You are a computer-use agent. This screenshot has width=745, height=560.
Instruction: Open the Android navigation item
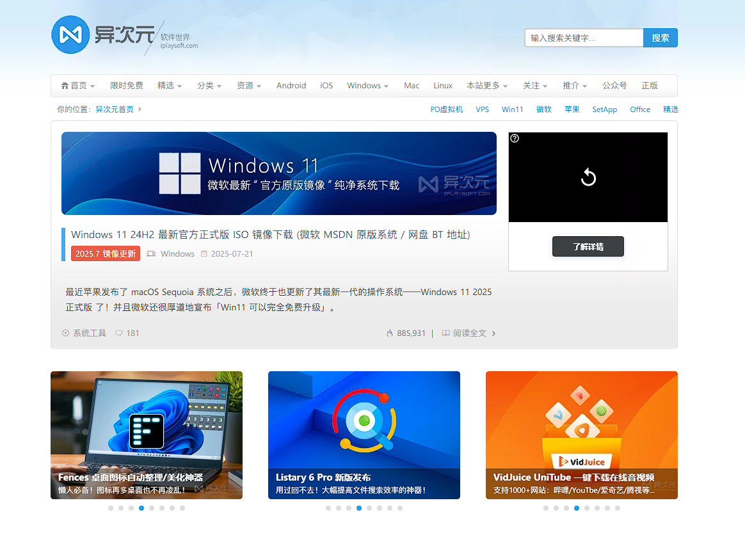(291, 86)
